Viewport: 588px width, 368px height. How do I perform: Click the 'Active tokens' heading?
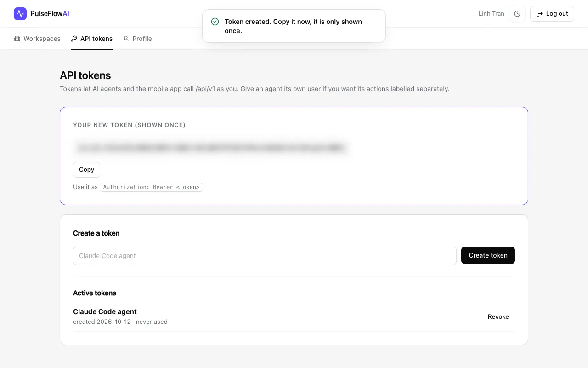tap(95, 293)
